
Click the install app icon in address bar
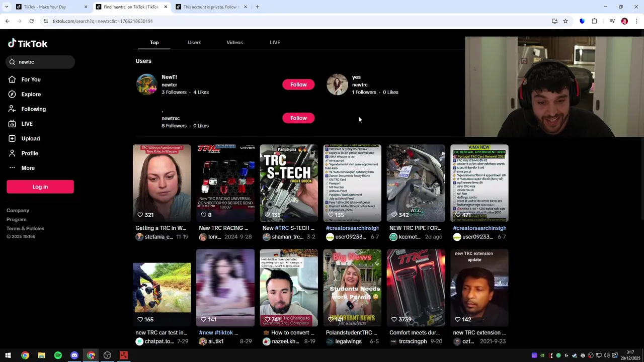554,21
